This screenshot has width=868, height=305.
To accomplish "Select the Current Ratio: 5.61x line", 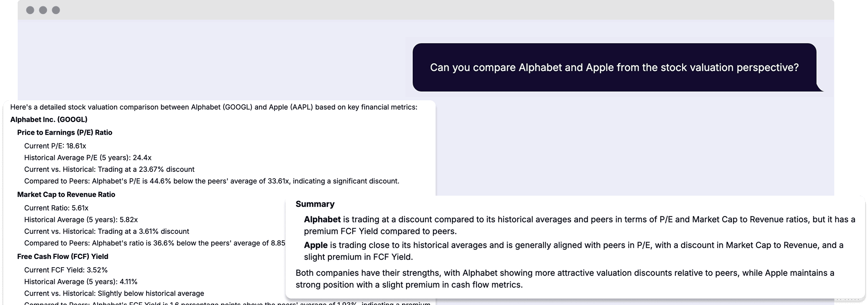I will 56,208.
